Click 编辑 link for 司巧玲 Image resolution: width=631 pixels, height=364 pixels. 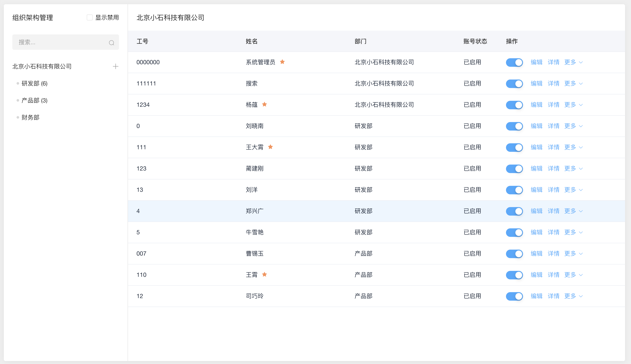click(x=537, y=296)
